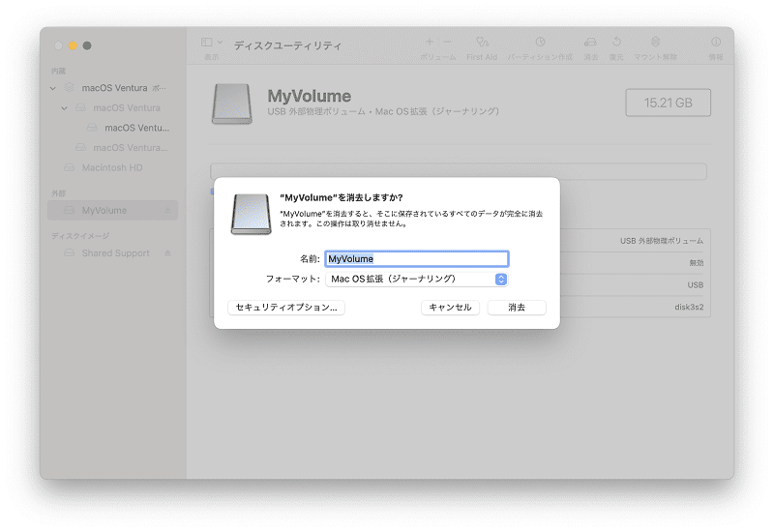This screenshot has height=532, width=774.
Task: Click the マウント解除 unmount toolbar icon
Action: click(655, 42)
